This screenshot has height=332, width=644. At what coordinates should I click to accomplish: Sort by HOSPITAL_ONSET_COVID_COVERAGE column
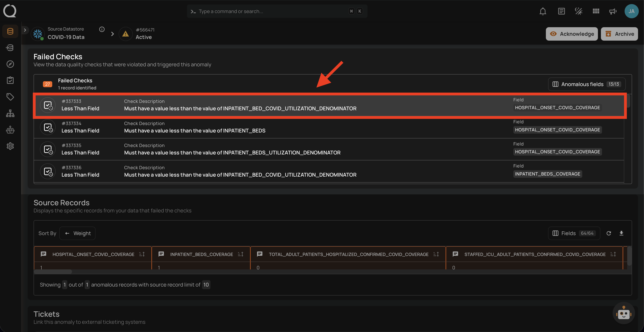coord(142,254)
